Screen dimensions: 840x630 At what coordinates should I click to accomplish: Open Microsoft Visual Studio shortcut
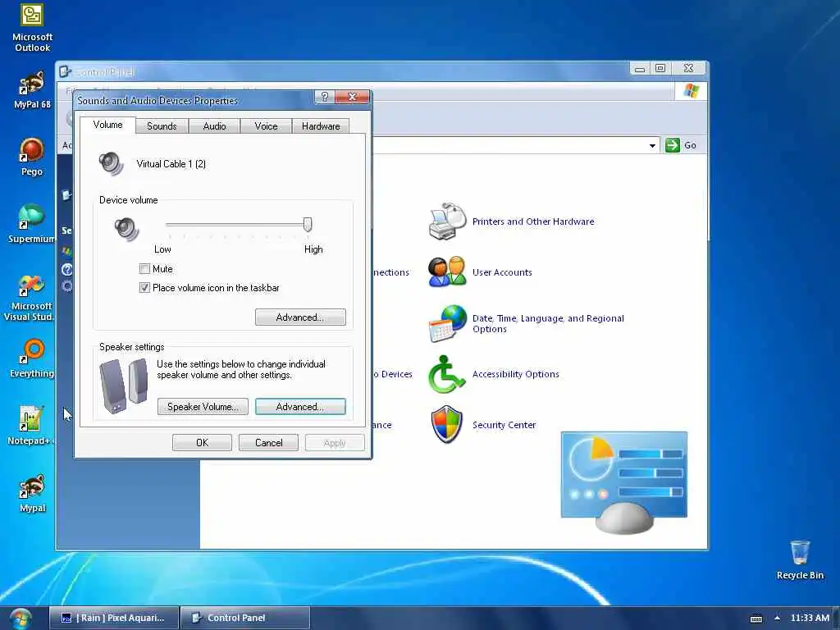pos(30,298)
